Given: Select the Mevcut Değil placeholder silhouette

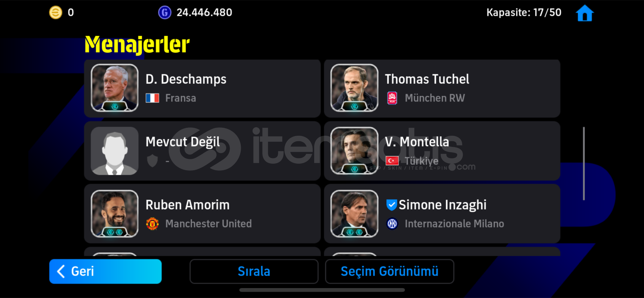Looking at the screenshot, I should (x=115, y=151).
